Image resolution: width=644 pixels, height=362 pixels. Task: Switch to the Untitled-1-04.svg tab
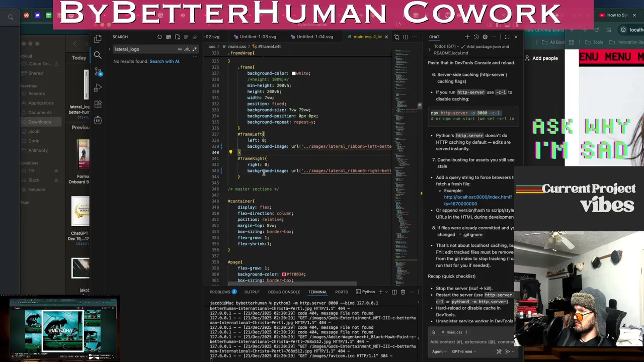[x=314, y=37]
